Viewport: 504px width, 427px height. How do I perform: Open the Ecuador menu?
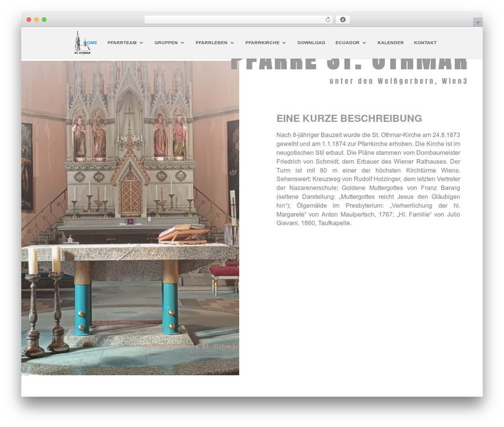[x=347, y=43]
